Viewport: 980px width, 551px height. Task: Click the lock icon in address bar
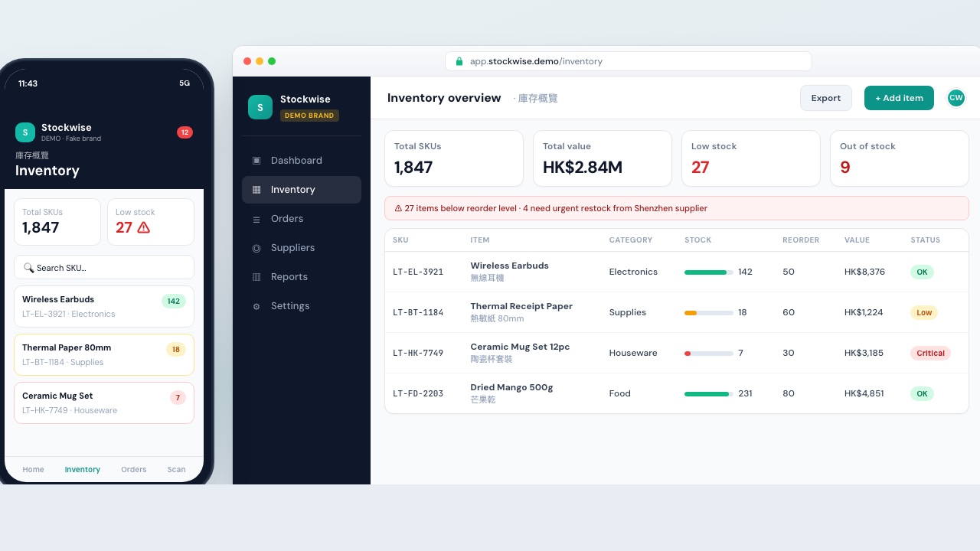459,61
